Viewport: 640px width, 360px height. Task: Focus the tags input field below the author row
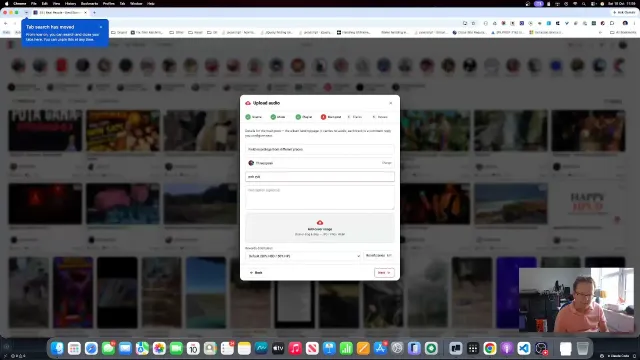(320, 177)
